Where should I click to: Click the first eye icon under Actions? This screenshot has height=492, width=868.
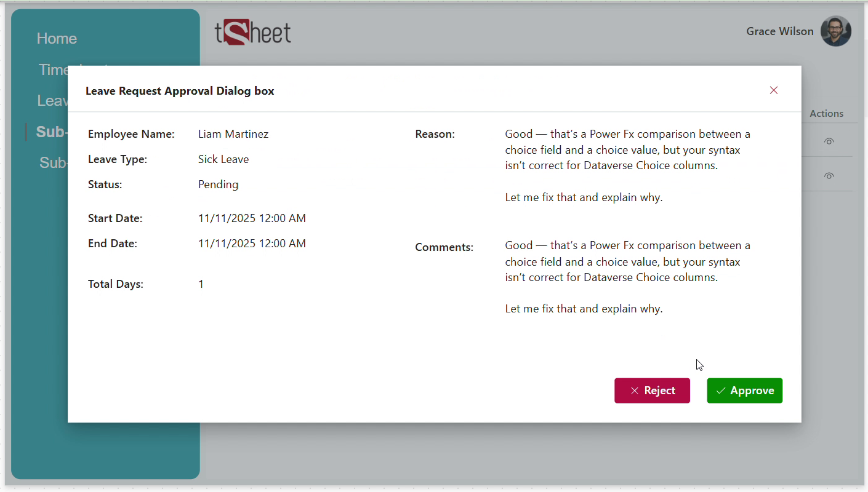[829, 141]
